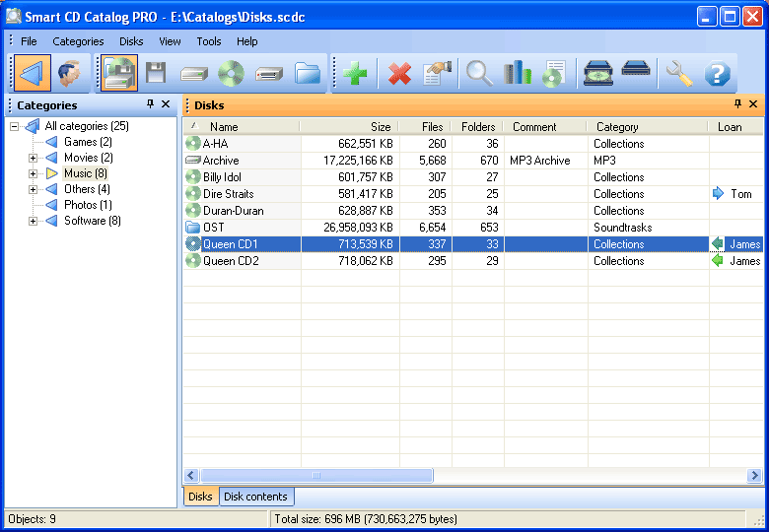
Task: Click the red X delete icon
Action: point(399,74)
